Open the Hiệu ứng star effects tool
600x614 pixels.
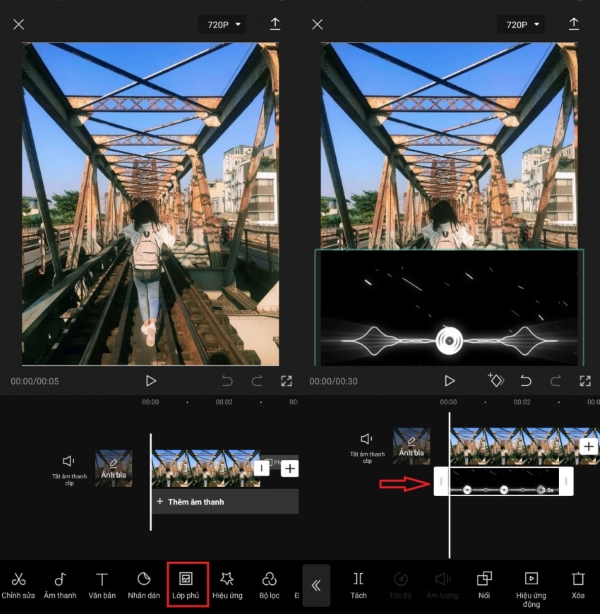[227, 584]
